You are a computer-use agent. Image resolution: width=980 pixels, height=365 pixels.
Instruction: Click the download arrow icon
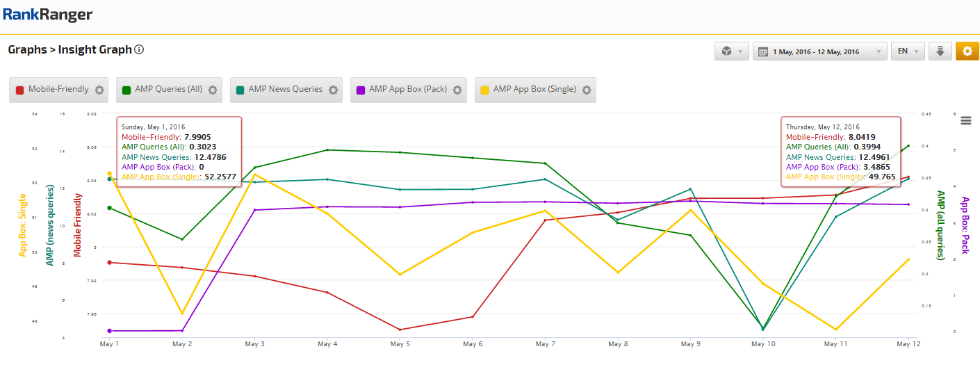tap(940, 51)
